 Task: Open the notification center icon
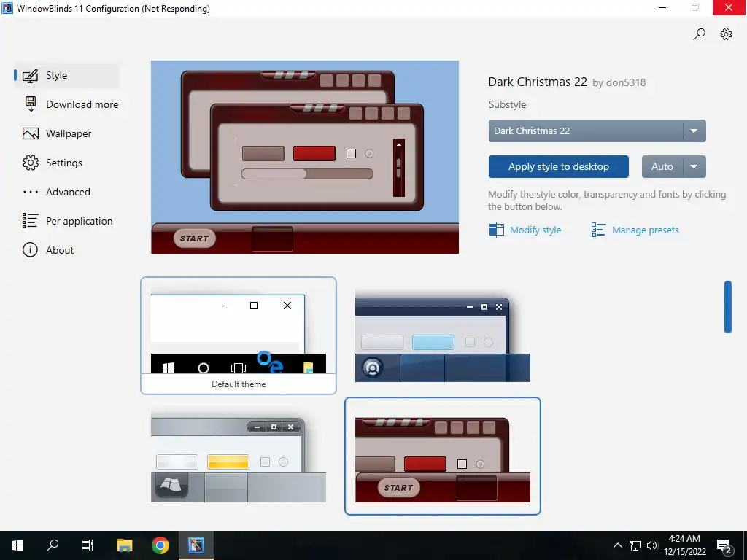724,546
